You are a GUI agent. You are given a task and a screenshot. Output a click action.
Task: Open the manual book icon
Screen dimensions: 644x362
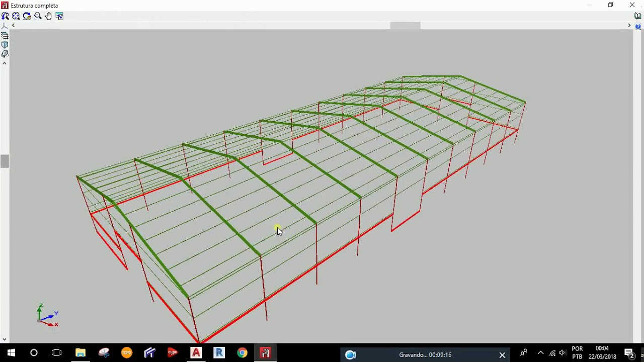(638, 16)
